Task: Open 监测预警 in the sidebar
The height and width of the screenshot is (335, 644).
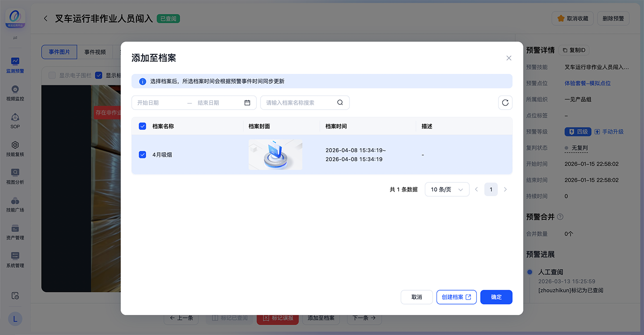Action: (15, 65)
